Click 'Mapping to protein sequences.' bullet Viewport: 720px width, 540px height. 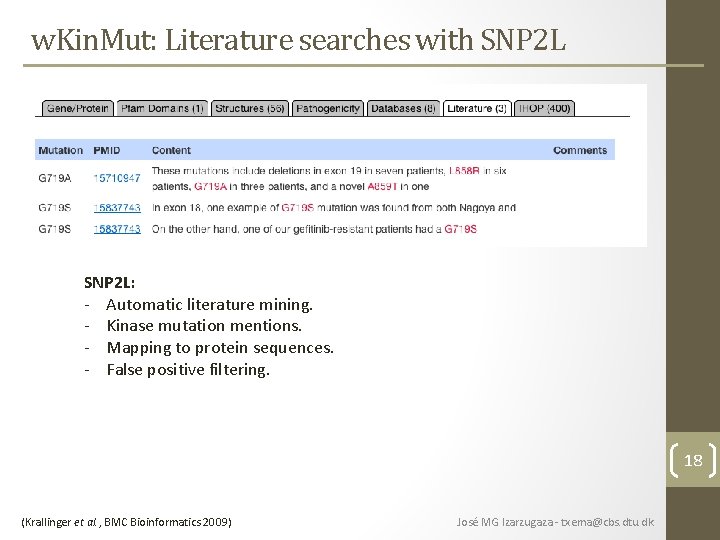(220, 348)
